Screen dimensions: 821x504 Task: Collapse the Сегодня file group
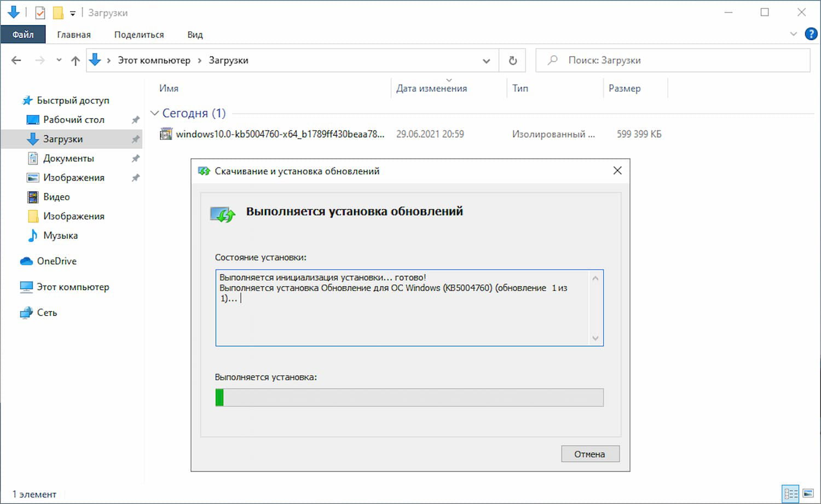(x=155, y=113)
